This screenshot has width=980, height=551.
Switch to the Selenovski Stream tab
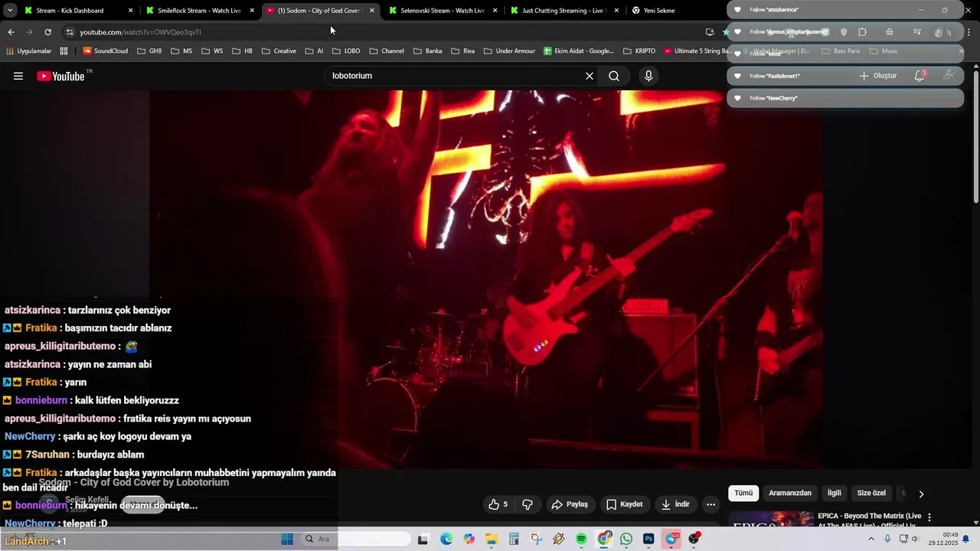pos(443,11)
